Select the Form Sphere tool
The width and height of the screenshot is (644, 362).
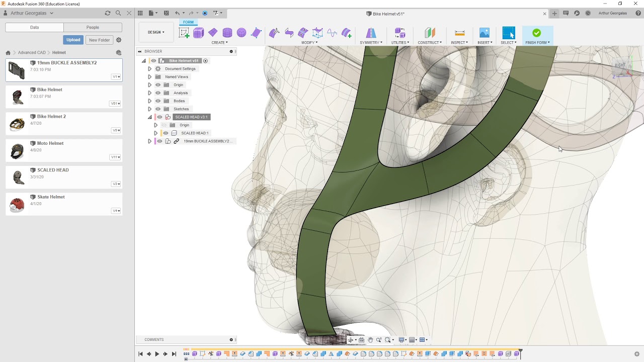pyautogui.click(x=242, y=33)
